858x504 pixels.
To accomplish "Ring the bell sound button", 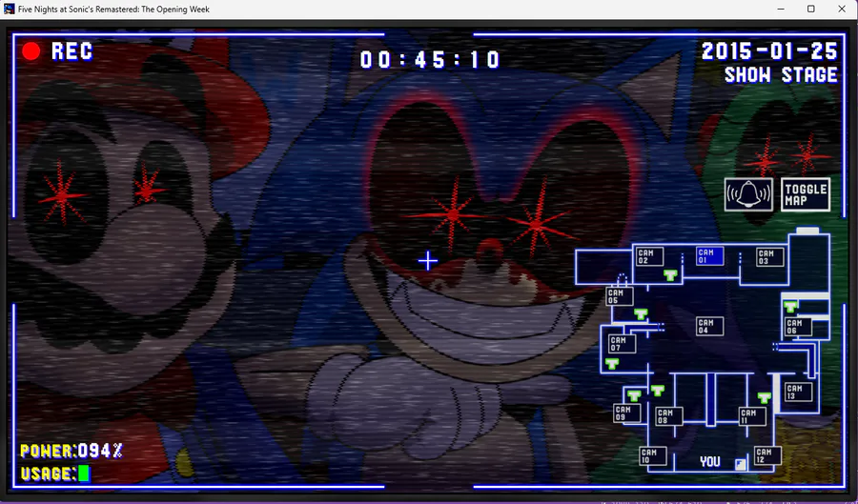I will [748, 194].
